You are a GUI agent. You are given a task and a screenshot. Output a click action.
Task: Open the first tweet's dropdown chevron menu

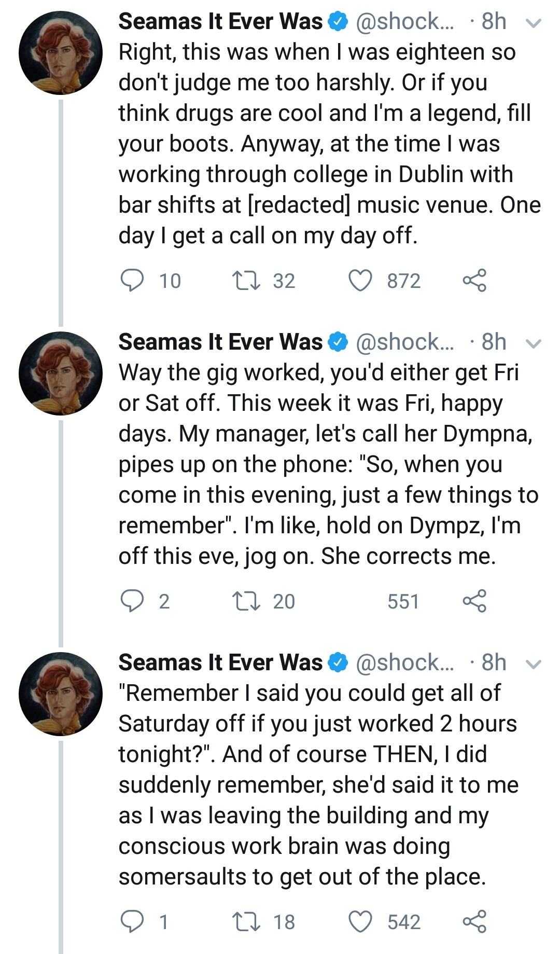(x=534, y=23)
